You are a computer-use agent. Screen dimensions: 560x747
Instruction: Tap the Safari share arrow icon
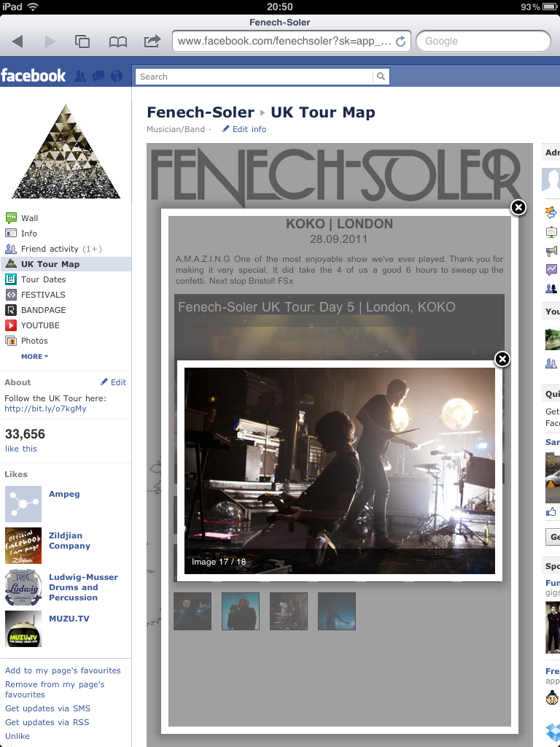tap(152, 41)
